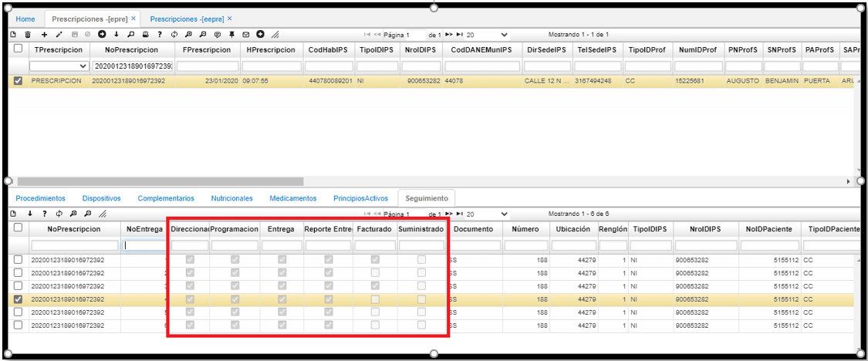Click the new document icon in upper toolbar
Screen dimensions: 868x361
tap(13, 35)
